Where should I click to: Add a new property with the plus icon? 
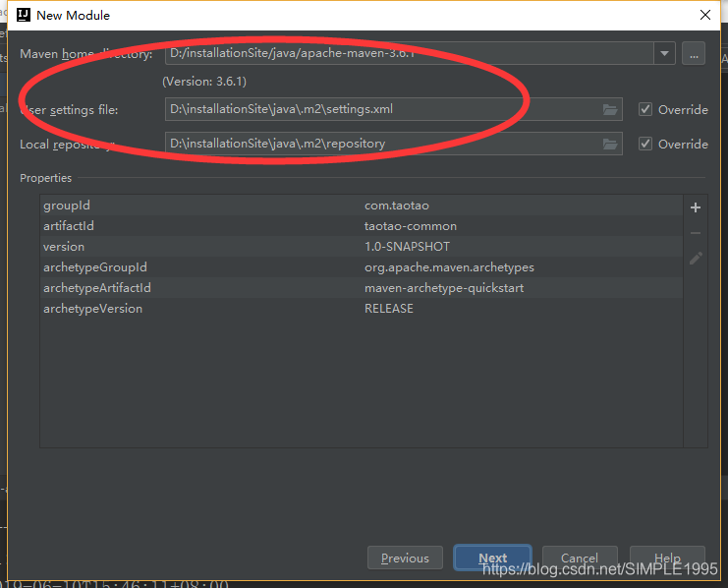click(695, 207)
